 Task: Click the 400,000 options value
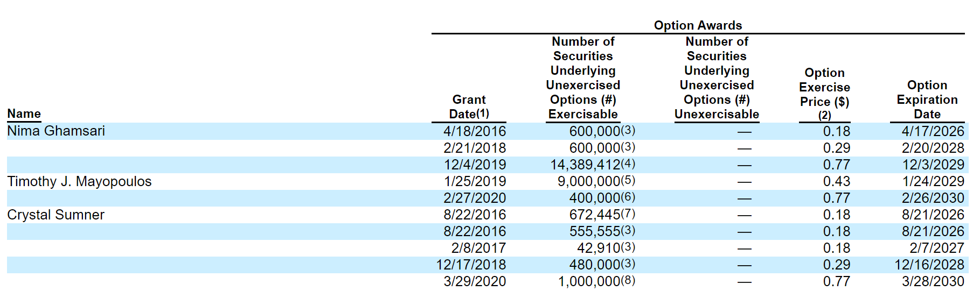click(595, 198)
